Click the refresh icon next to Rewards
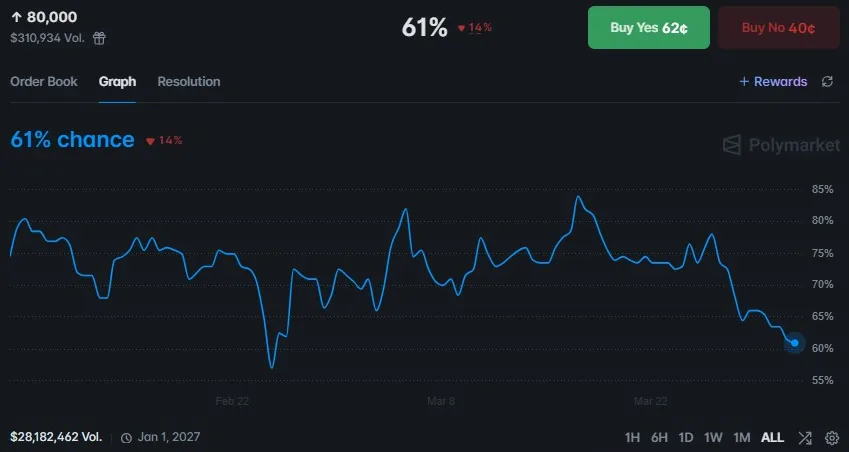Image resolution: width=849 pixels, height=452 pixels. 827,82
